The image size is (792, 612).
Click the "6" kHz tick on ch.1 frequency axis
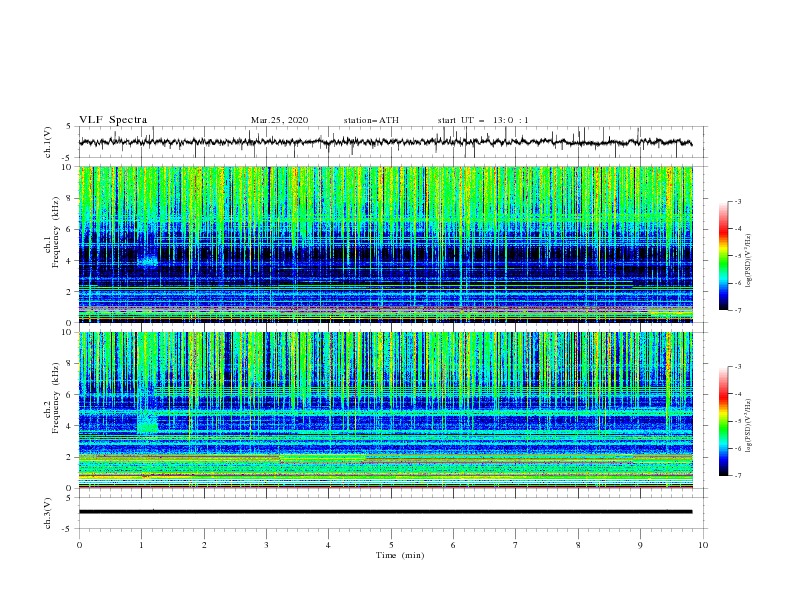tap(70, 229)
